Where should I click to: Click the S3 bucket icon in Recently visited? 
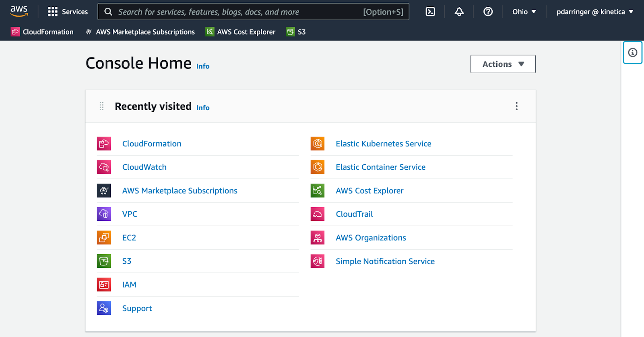[x=104, y=261]
